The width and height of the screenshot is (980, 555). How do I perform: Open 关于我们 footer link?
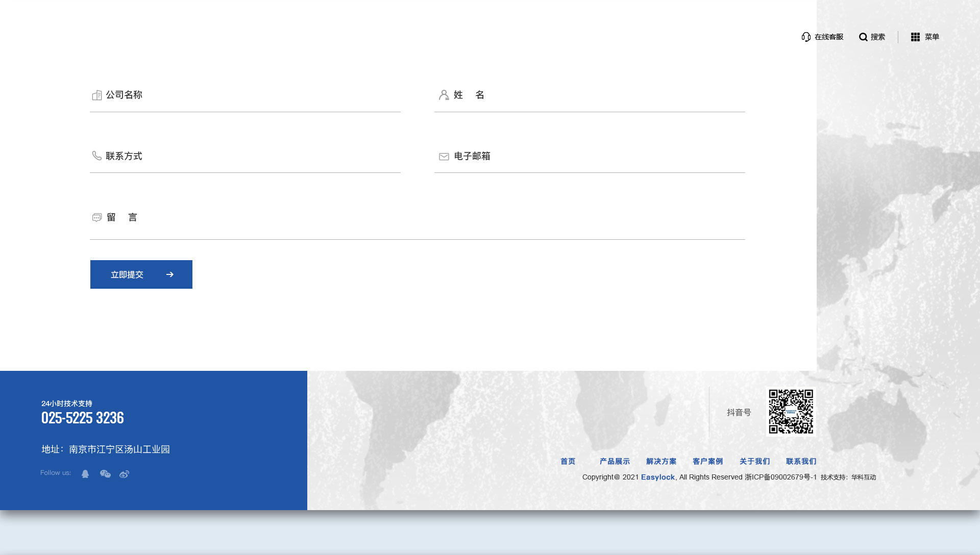754,461
